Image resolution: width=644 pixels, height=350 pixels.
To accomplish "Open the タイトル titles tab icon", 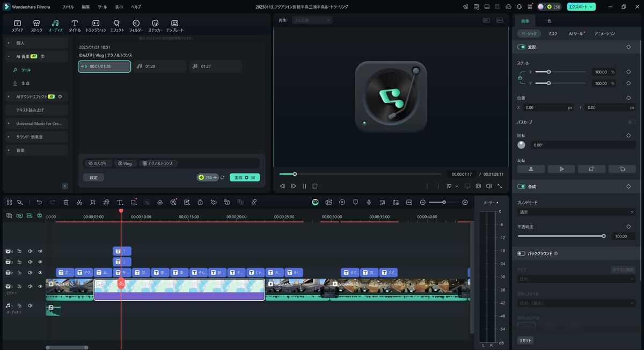I will (75, 23).
